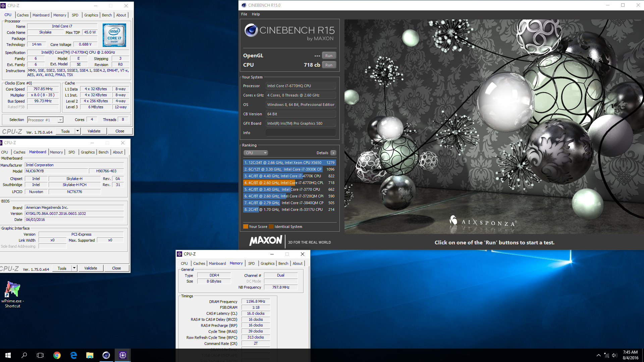
Task: Switch to Caches tab in top CPU-Z
Action: [22, 15]
